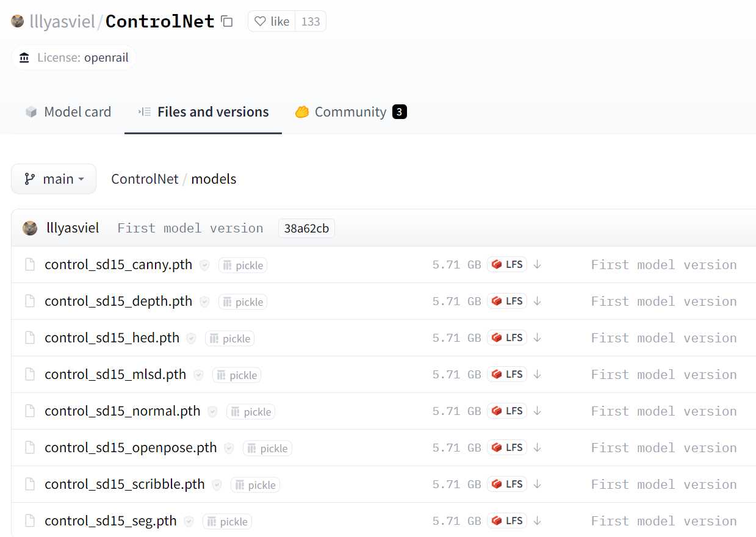Click safety shield icon beside control_sd15_normal.pth
The image size is (756, 537).
212,411
